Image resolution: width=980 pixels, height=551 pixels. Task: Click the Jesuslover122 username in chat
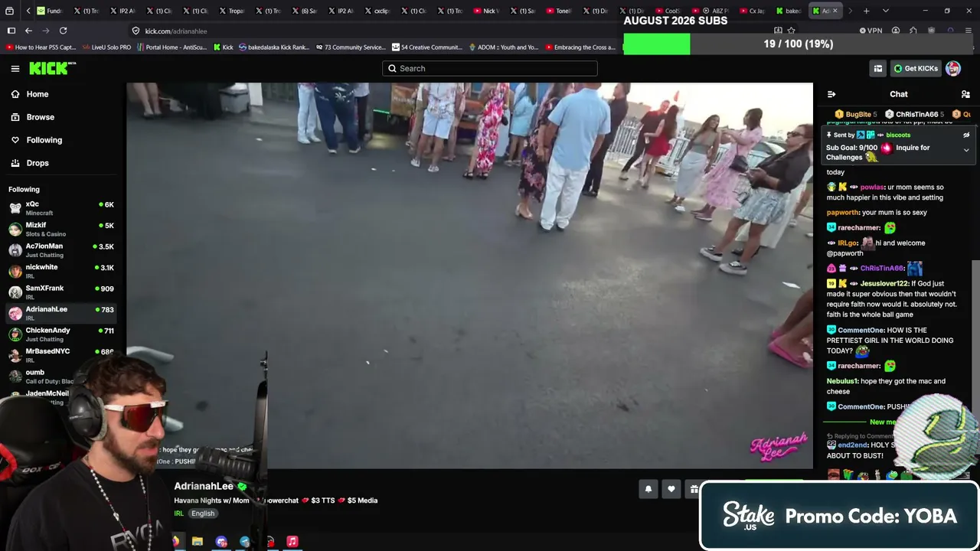(x=884, y=283)
